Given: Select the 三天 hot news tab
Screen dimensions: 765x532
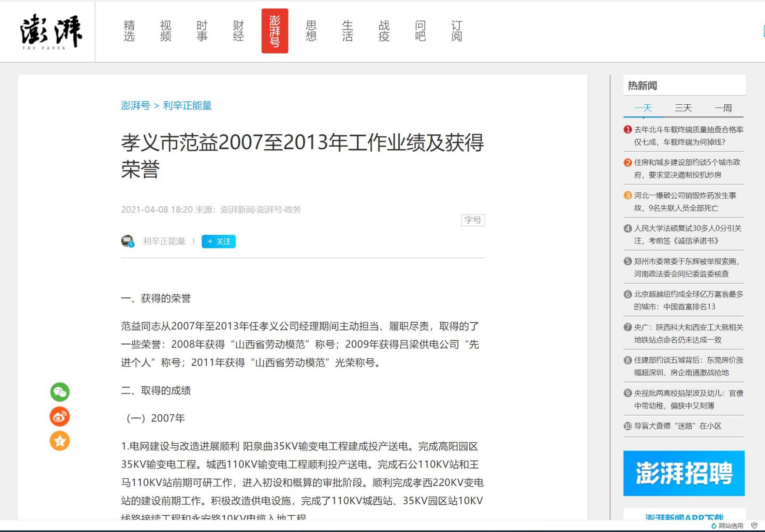Looking at the screenshot, I should pyautogui.click(x=684, y=108).
